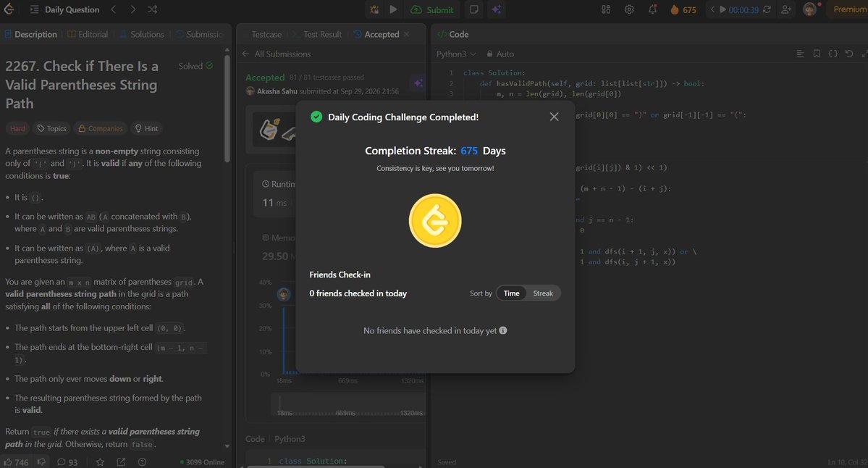Image resolution: width=868 pixels, height=468 pixels.
Task: Open the layout grid icon
Action: [606, 9]
